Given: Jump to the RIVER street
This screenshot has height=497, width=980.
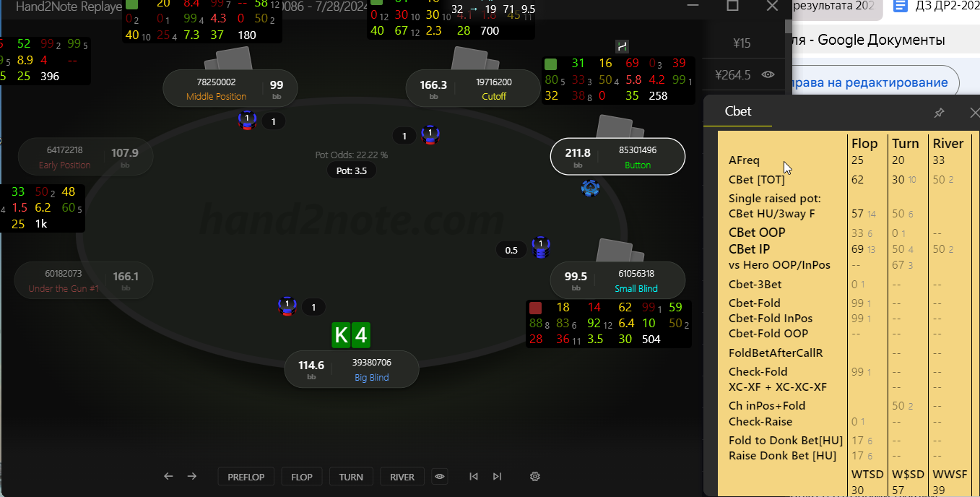Looking at the screenshot, I should [x=402, y=477].
